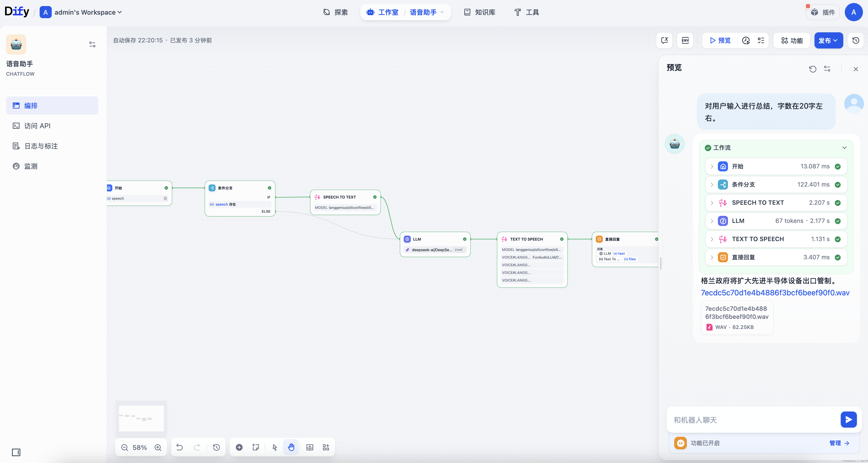Click the ENV environment variables icon

[685, 40]
